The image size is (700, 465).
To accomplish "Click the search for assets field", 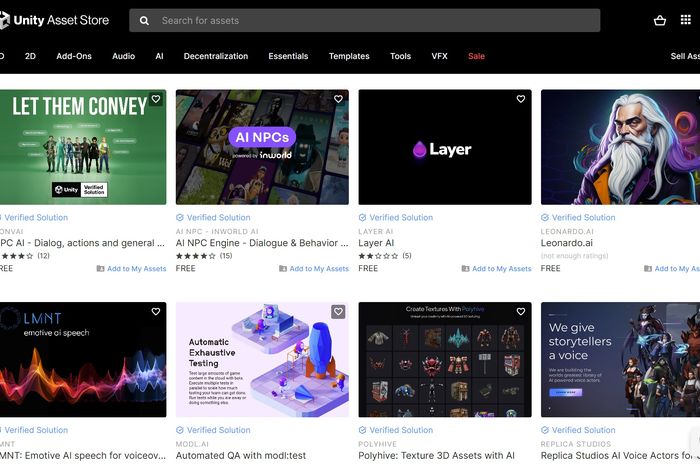I will click(365, 21).
